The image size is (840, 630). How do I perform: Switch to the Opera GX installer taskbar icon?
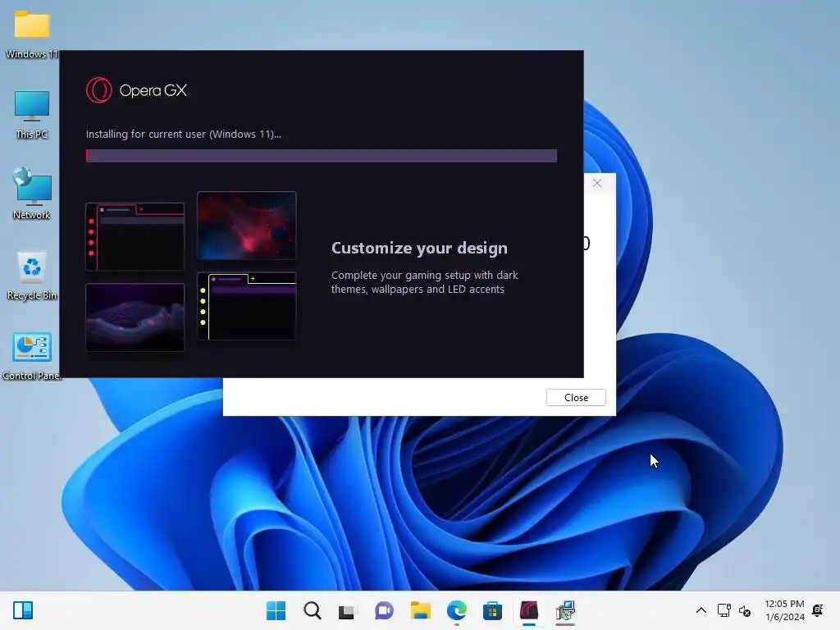coord(529,610)
